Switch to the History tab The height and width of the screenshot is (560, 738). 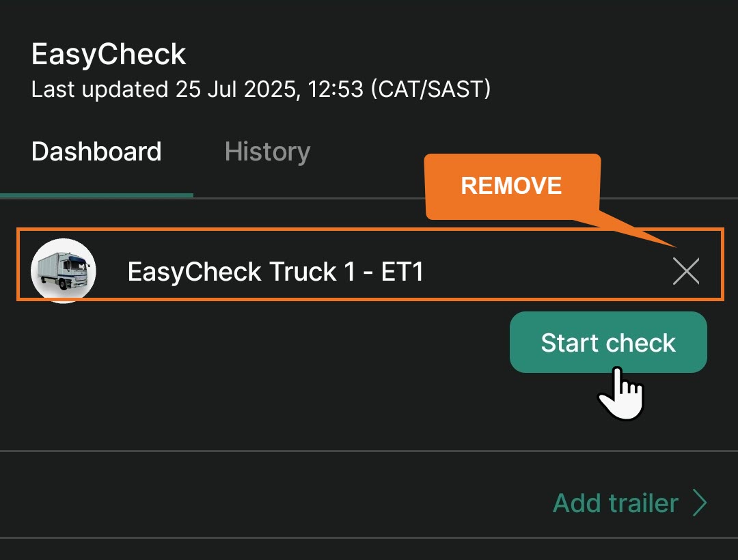click(x=267, y=152)
